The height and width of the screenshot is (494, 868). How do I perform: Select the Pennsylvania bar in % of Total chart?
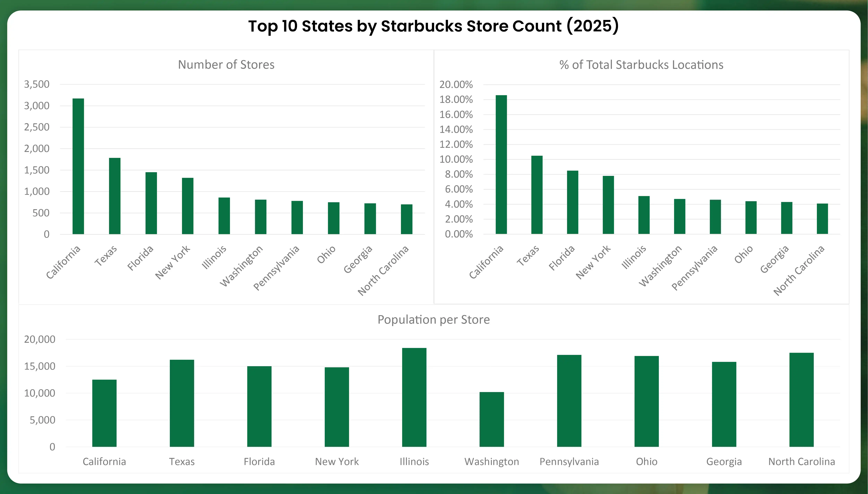click(716, 217)
